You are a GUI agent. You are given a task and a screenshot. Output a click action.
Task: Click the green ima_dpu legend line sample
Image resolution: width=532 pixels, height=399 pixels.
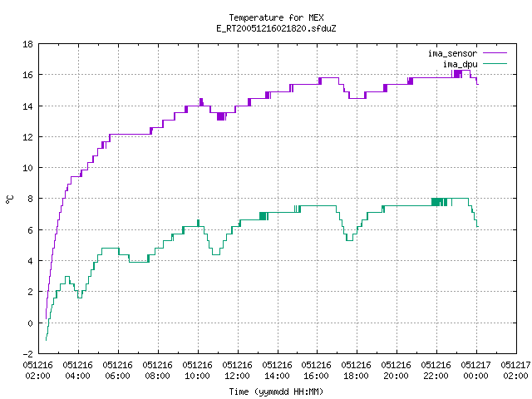495,64
